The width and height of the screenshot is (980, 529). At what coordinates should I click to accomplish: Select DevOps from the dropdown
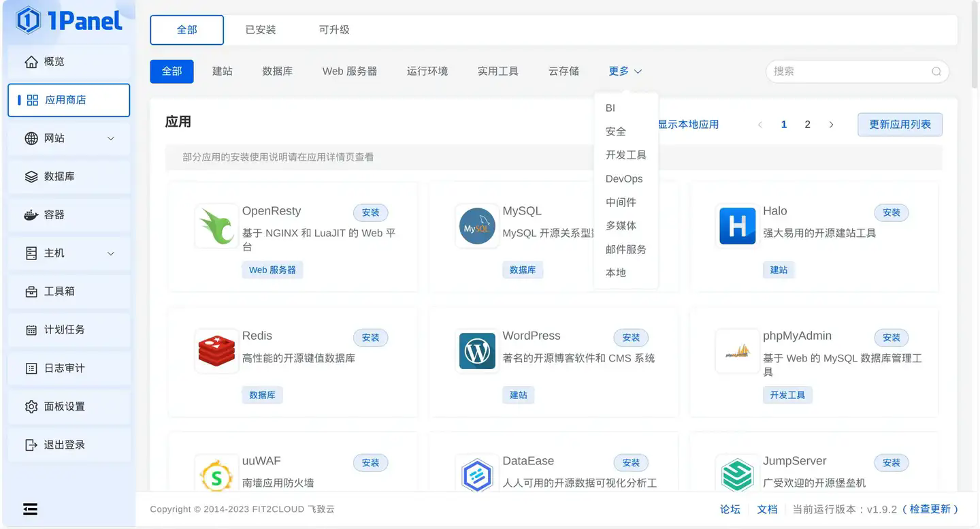[x=626, y=179]
